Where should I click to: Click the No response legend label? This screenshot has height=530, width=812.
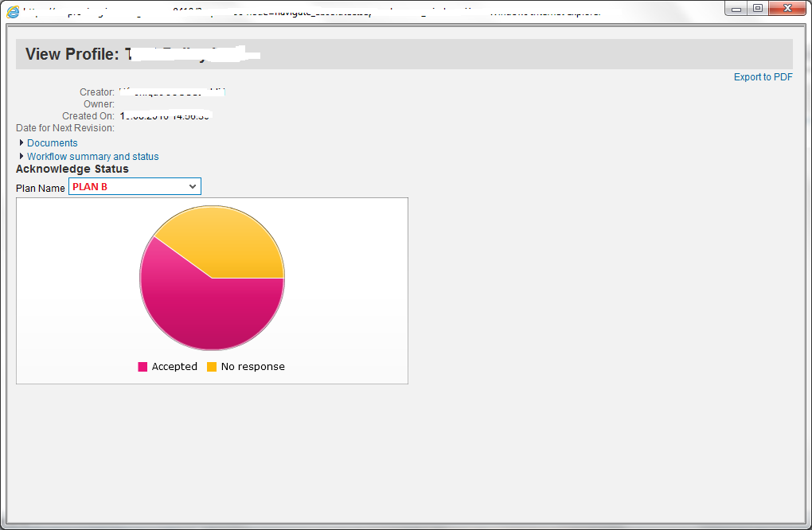point(252,366)
